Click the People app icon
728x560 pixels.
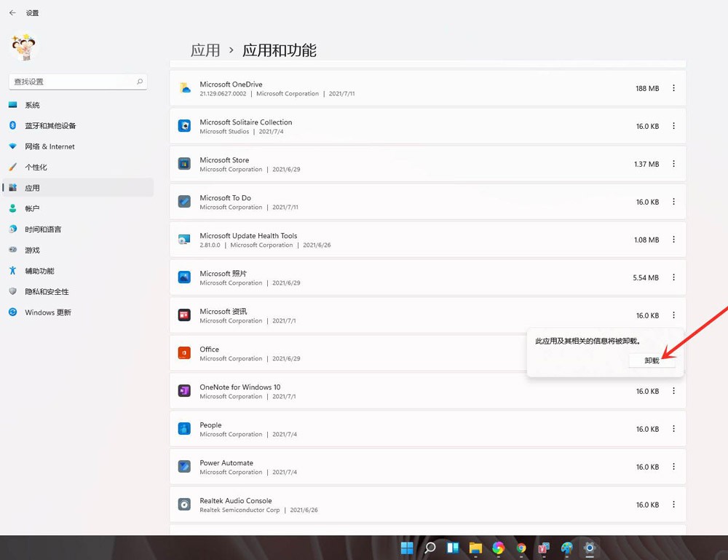point(185,429)
